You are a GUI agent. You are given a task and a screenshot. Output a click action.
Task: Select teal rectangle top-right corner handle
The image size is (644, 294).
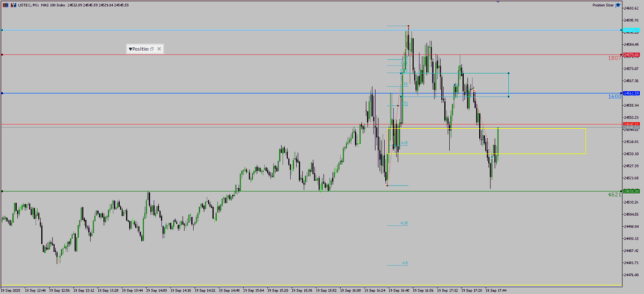[508, 73]
